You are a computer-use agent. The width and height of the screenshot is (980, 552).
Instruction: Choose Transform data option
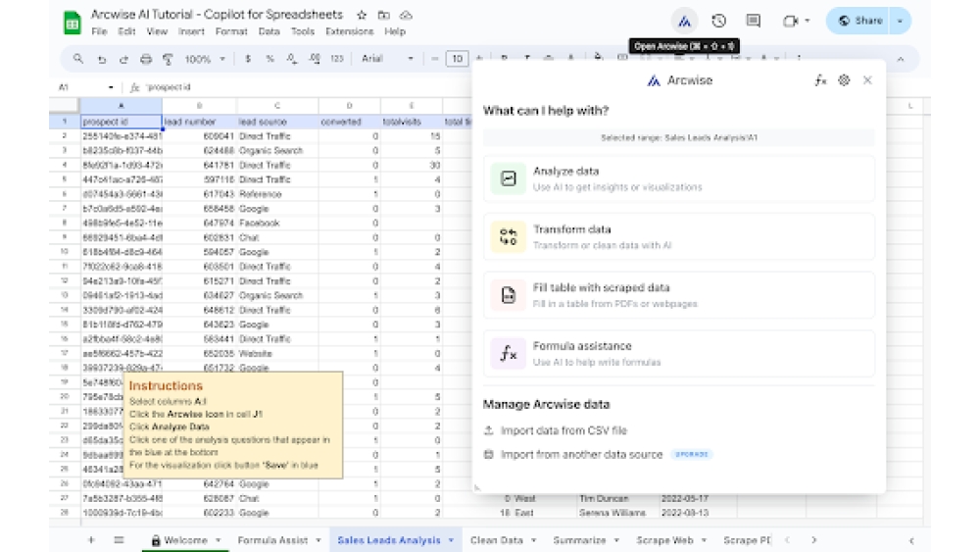[x=679, y=237]
